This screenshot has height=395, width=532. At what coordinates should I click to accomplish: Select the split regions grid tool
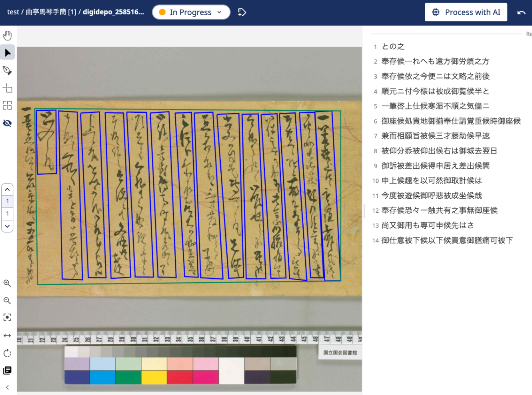tap(7, 105)
